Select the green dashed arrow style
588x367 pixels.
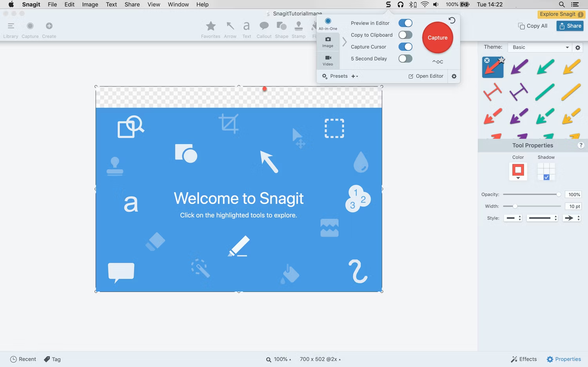coord(545,116)
